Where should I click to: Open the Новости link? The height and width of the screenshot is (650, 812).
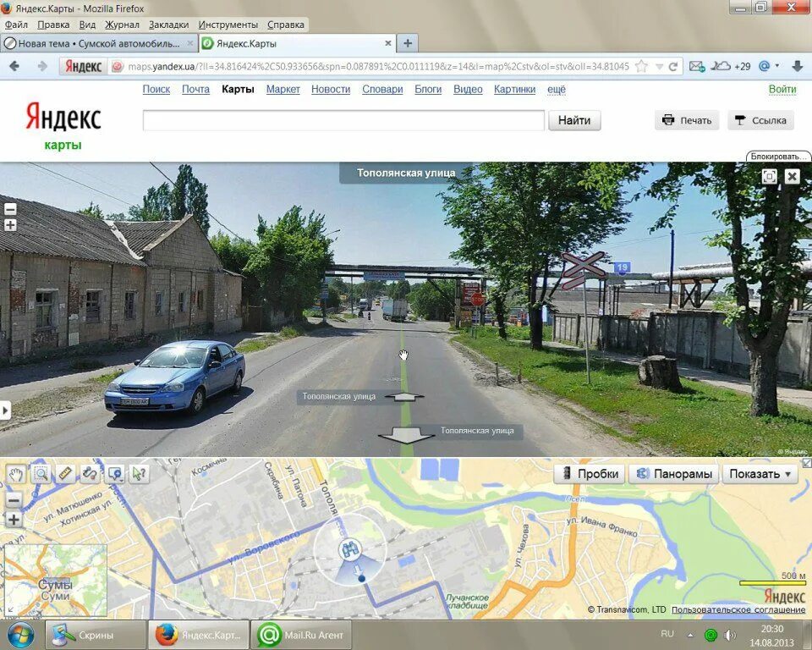(x=331, y=89)
